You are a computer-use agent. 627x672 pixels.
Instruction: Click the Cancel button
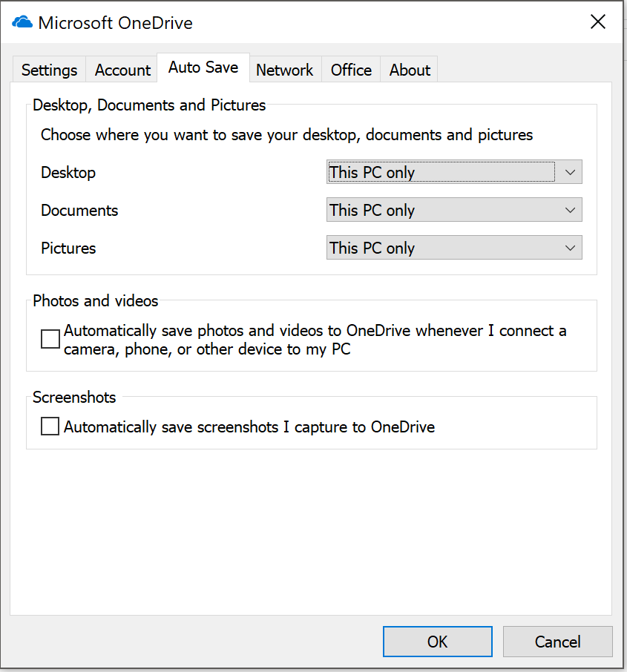coord(557,642)
